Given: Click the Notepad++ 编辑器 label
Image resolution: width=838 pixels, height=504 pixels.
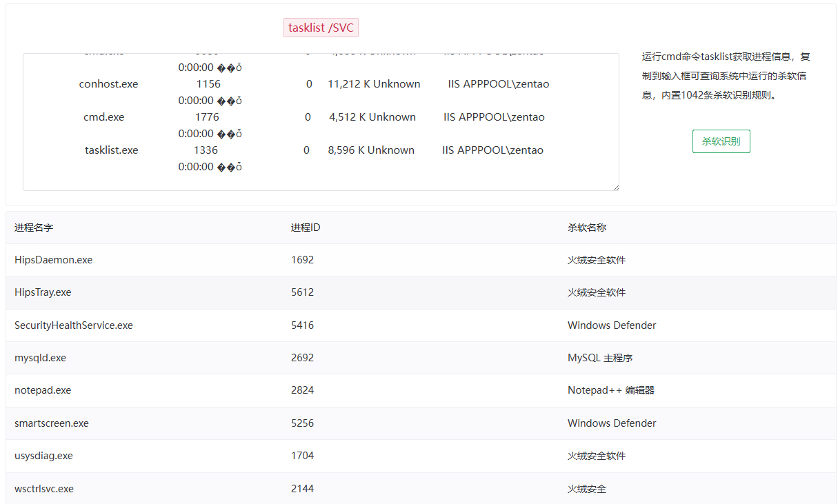Looking at the screenshot, I should point(610,390).
